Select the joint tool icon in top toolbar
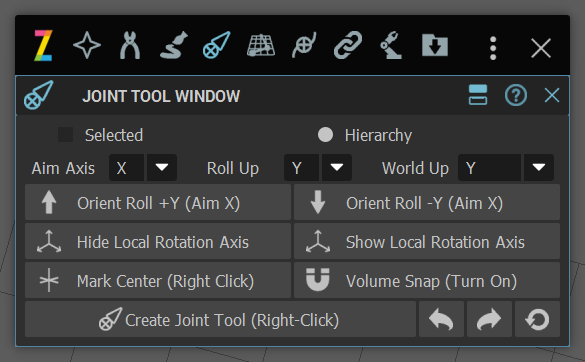This screenshot has height=362, width=585. click(216, 45)
